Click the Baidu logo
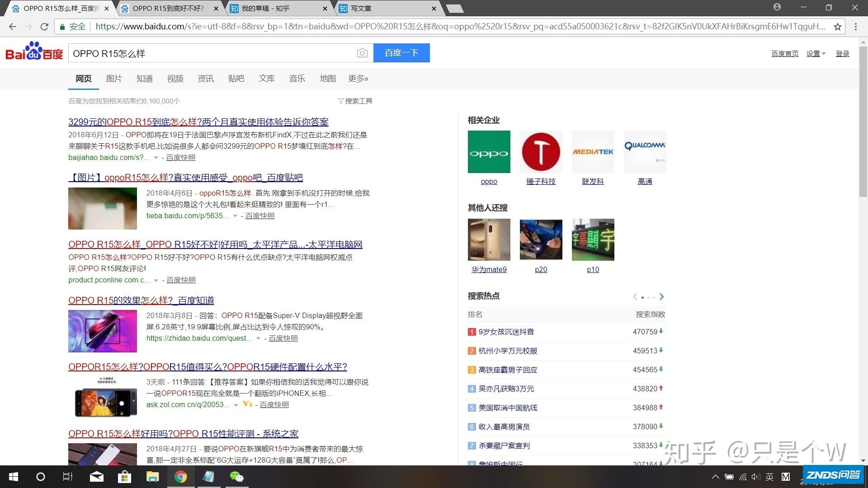This screenshot has height=488, width=868. click(x=34, y=51)
